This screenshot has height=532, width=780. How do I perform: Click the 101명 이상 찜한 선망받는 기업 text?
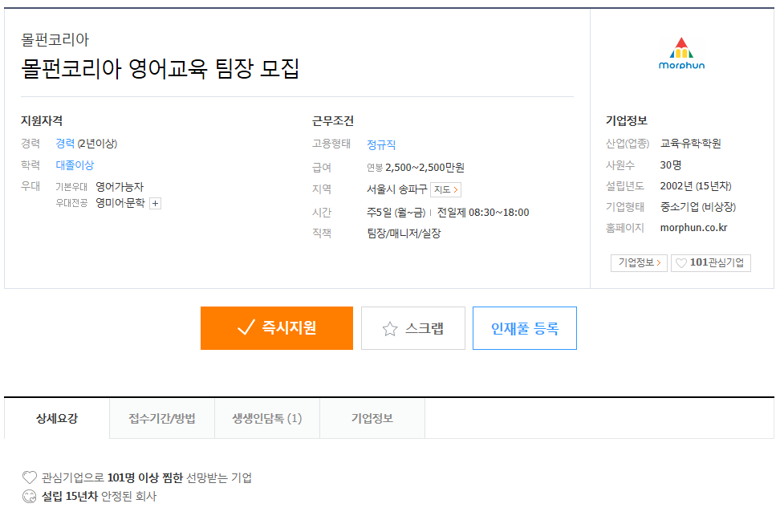point(180,477)
